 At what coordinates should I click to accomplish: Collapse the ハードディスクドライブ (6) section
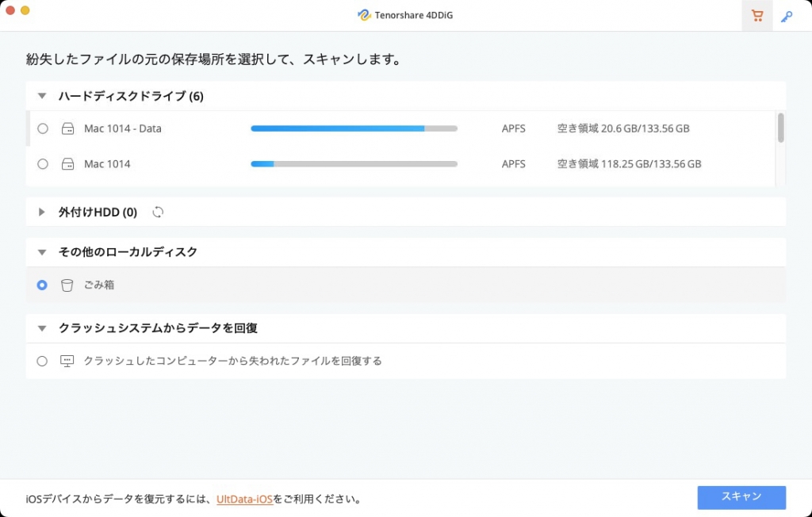coord(42,95)
